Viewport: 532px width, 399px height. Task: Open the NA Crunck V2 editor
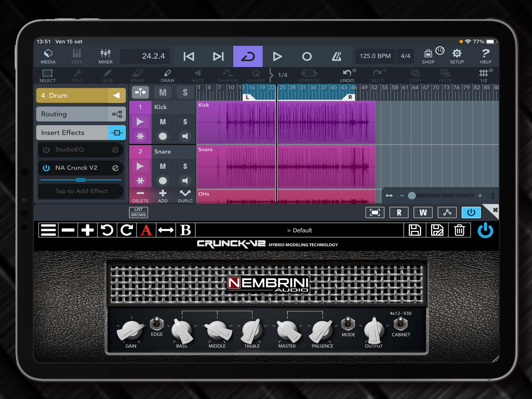point(115,168)
